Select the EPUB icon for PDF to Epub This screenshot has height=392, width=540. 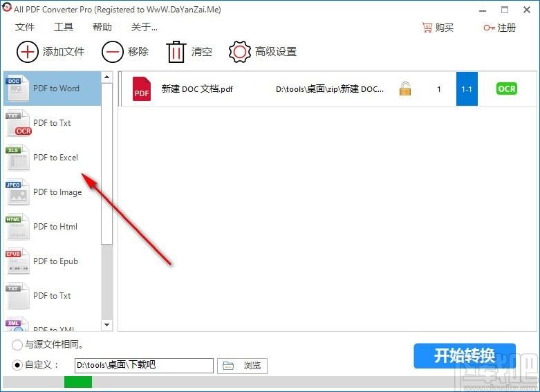point(17,261)
